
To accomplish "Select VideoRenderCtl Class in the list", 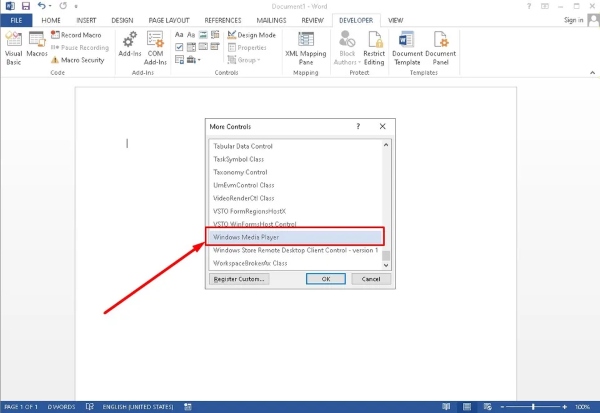I will [x=244, y=198].
